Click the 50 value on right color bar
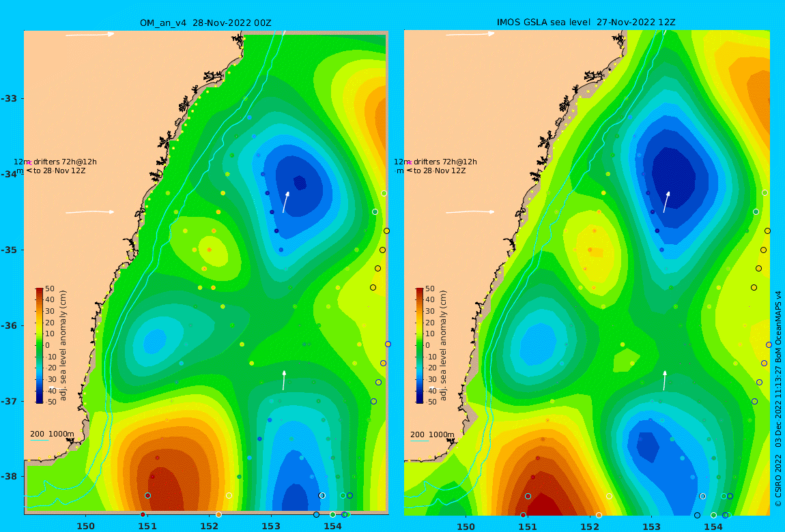The height and width of the screenshot is (532, 785). 430,289
